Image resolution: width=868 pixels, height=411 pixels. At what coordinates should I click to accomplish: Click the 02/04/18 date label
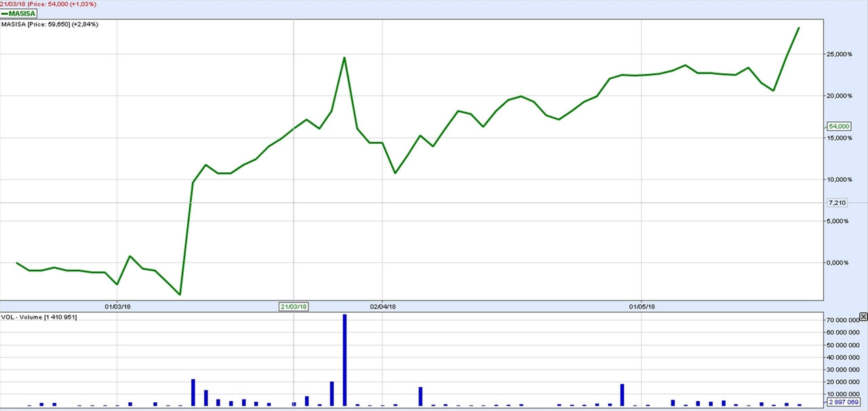383,307
